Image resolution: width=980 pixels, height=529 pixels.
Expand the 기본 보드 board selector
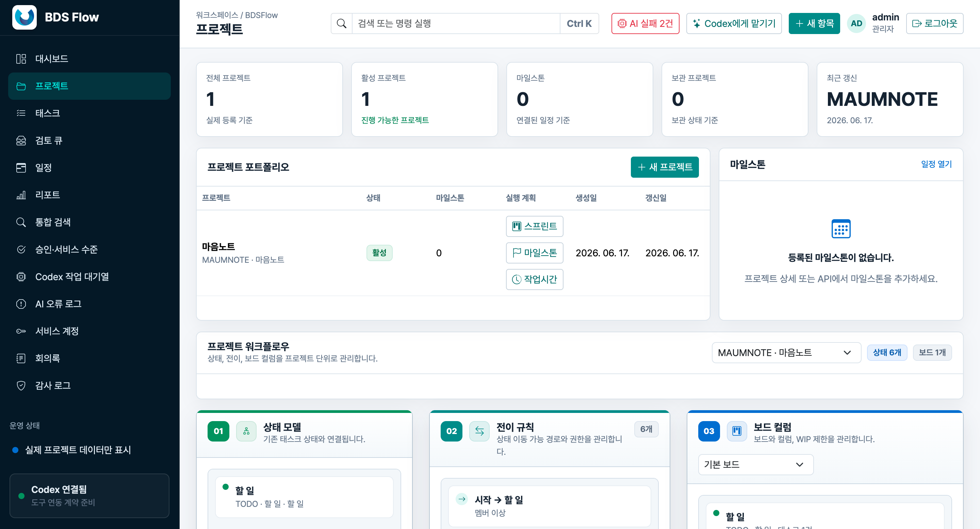[x=755, y=465]
